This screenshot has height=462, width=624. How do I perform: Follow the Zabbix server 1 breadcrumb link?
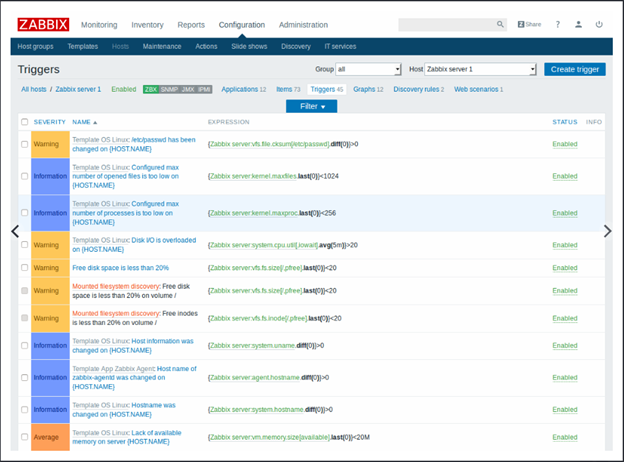(78, 90)
